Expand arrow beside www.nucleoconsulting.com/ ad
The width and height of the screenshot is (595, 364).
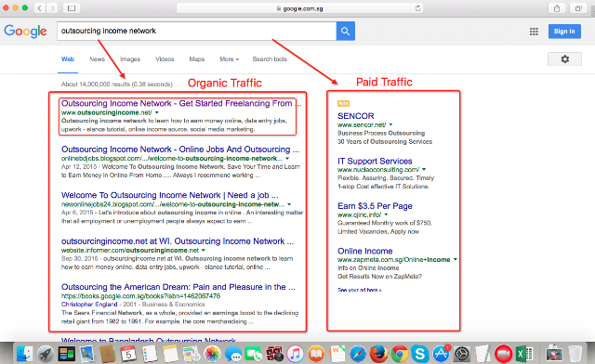pos(424,170)
